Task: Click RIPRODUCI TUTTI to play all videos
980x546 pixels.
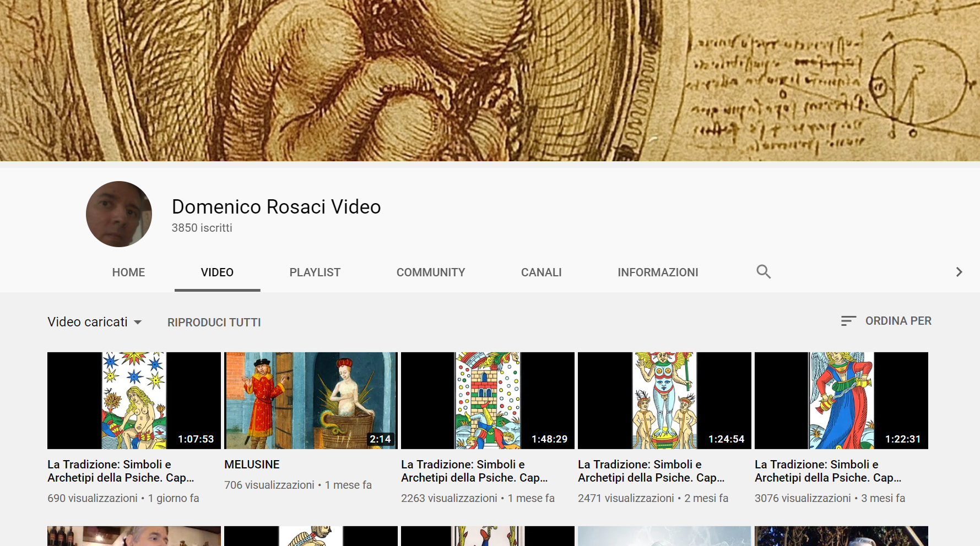Action: (x=214, y=323)
